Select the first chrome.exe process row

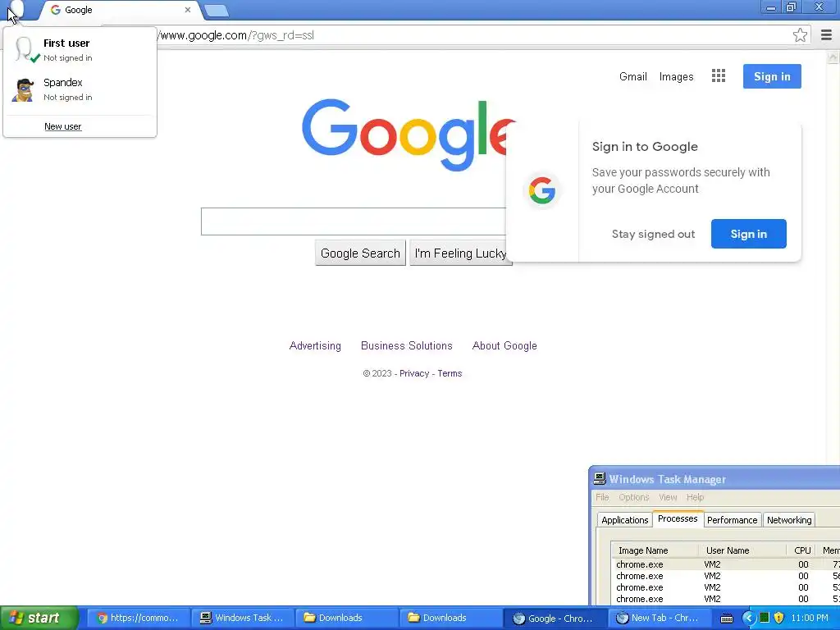coord(726,564)
